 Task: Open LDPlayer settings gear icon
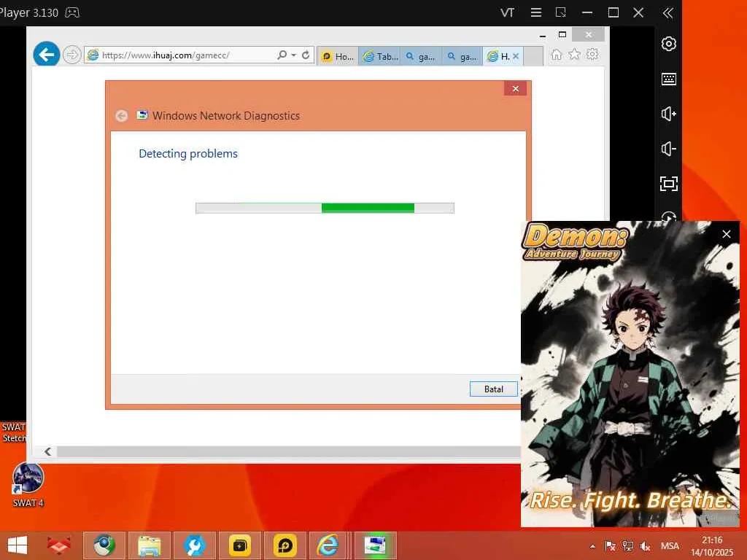[668, 44]
